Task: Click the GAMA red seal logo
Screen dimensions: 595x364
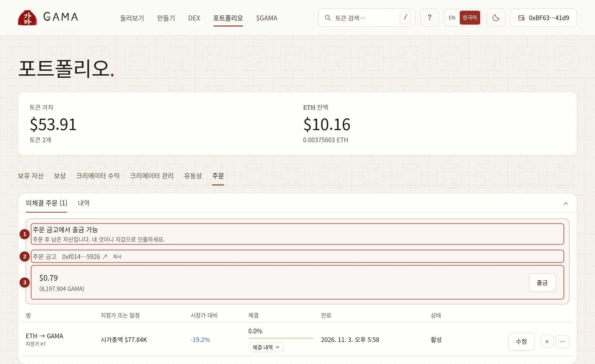Action: 27,17
